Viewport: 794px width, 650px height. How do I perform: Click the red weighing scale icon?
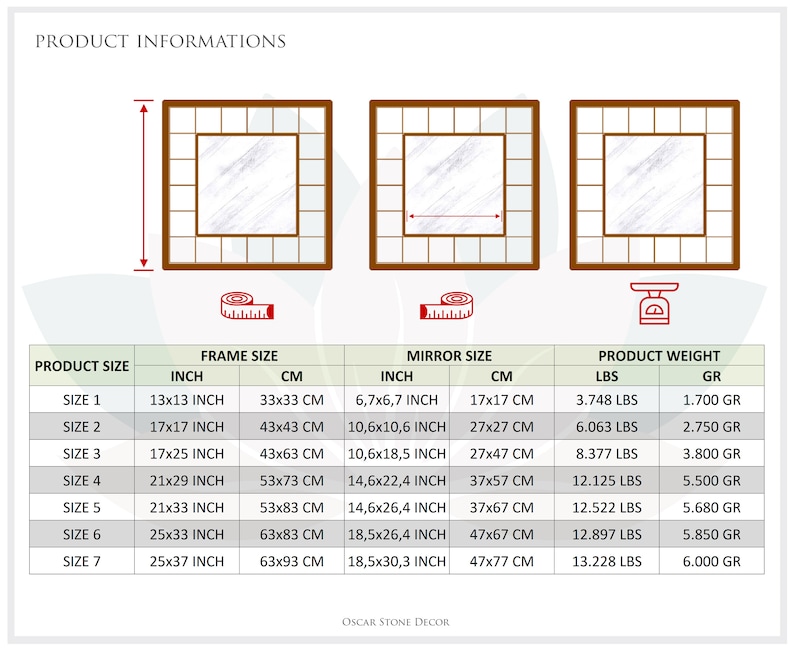pyautogui.click(x=654, y=303)
